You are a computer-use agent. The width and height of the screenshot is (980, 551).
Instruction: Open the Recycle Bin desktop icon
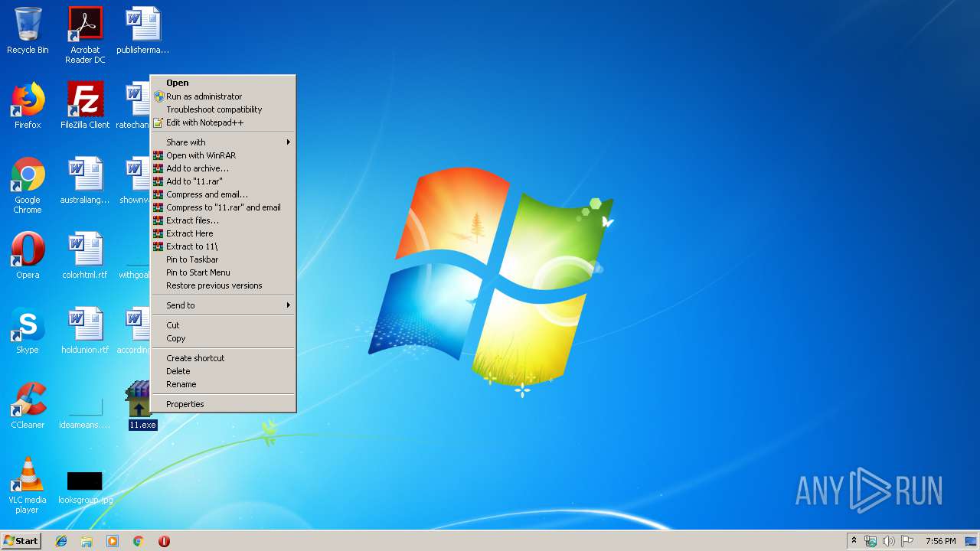28,31
